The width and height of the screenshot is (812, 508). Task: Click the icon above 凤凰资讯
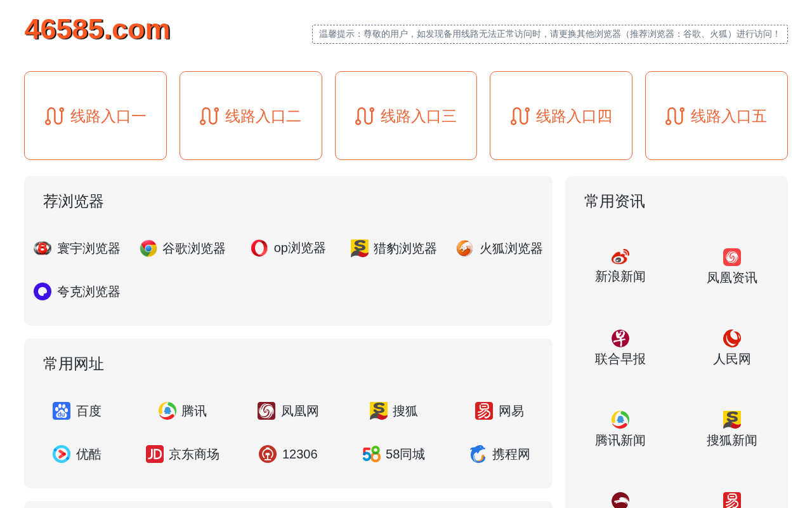732,257
